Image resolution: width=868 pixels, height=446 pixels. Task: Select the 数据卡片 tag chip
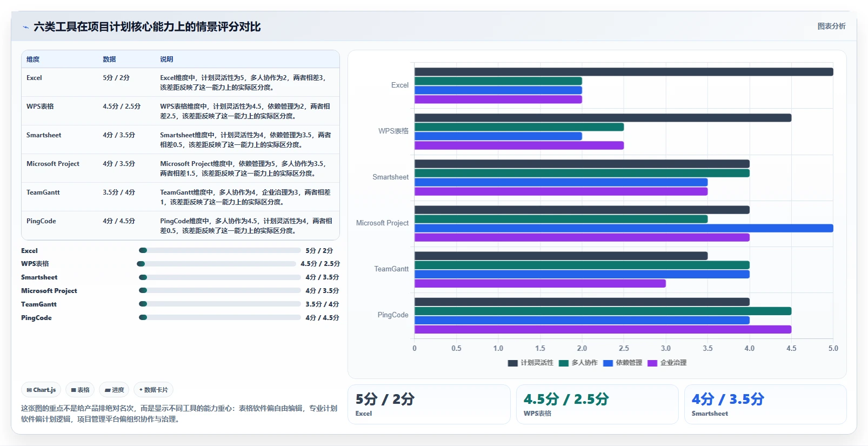153,390
